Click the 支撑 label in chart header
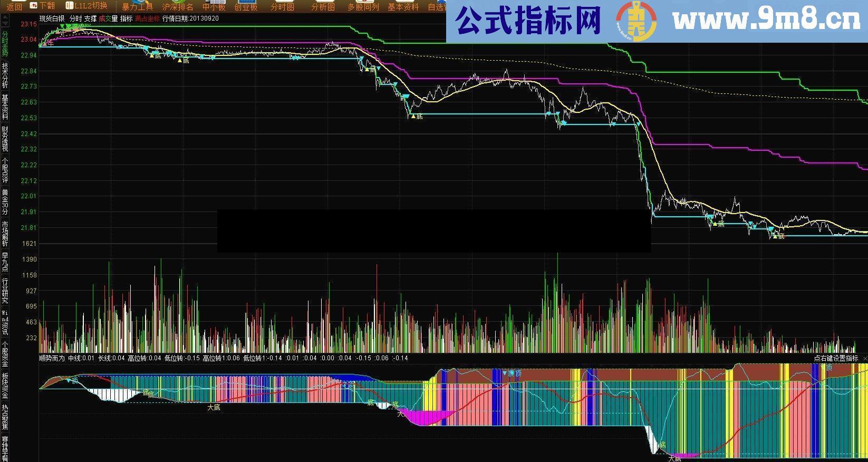Screen dimensions: 868x462 pyautogui.click(x=90, y=18)
